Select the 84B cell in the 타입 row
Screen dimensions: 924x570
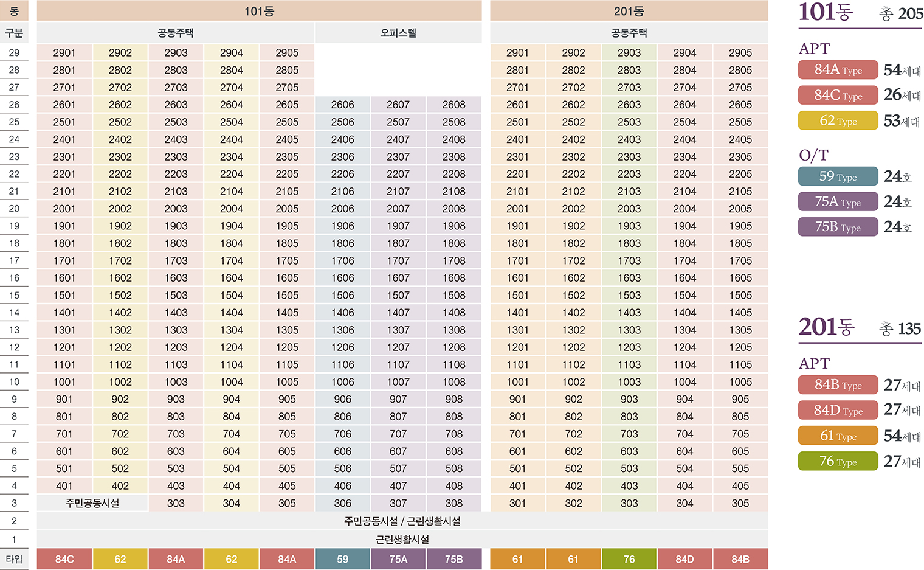740,559
